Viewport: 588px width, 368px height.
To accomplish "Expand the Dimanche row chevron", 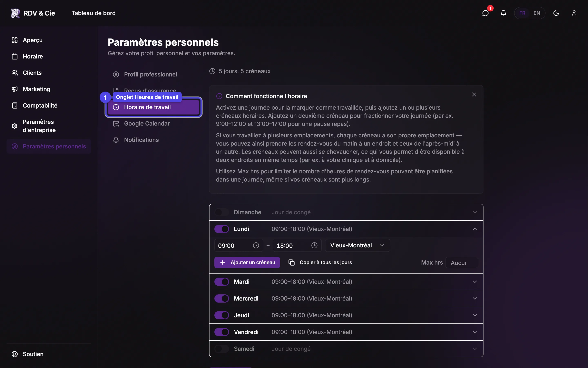I will click(475, 212).
